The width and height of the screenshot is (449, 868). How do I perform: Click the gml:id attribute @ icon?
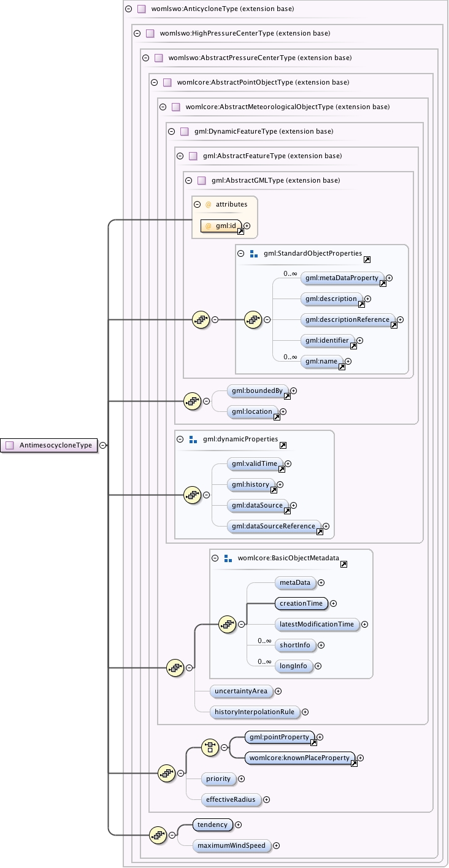209,226
